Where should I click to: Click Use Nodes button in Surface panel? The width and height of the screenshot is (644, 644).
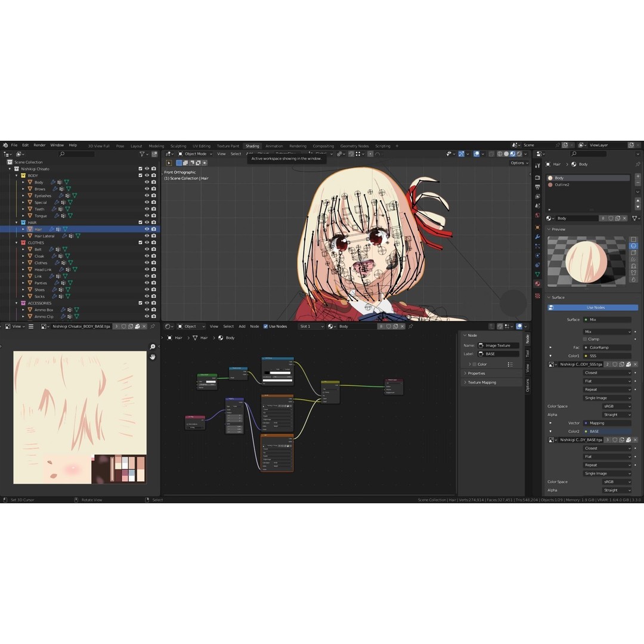tap(593, 308)
